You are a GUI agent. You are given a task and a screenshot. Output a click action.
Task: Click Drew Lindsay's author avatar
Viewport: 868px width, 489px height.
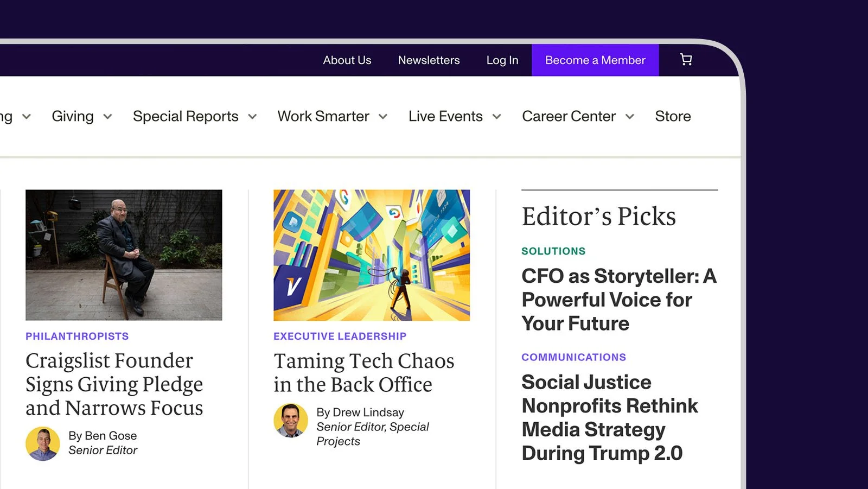291,420
